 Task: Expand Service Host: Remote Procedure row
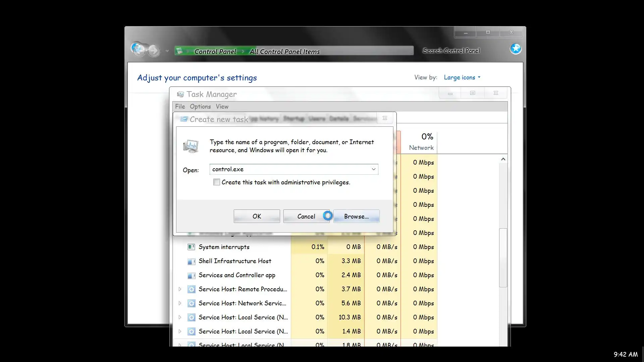[180, 289]
